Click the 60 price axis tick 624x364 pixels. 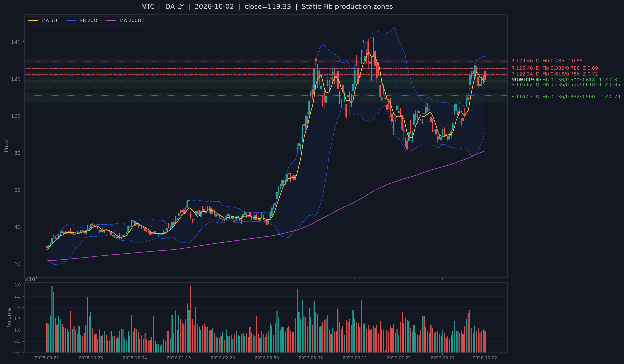pyautogui.click(x=17, y=190)
